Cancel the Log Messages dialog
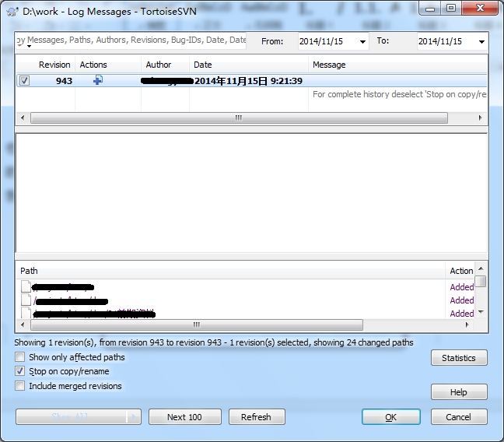The width and height of the screenshot is (504, 442). [x=459, y=417]
